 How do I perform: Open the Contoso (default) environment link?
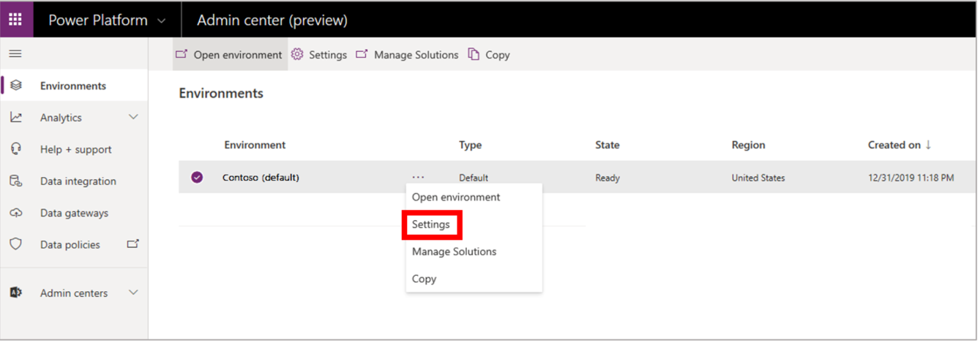pos(261,178)
